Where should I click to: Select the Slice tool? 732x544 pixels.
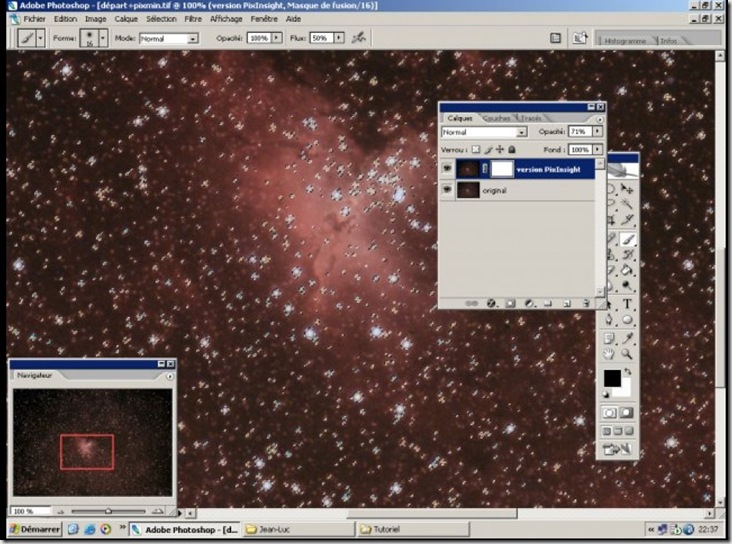coord(627,220)
